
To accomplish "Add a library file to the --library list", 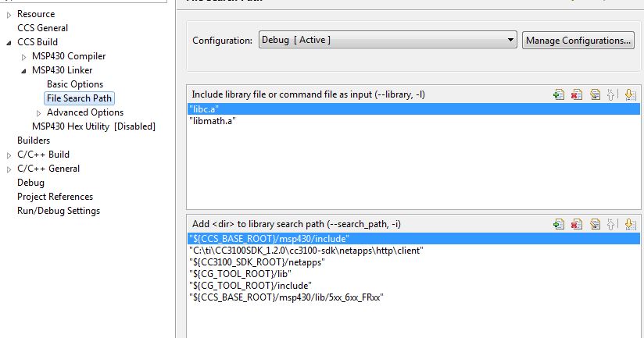I will coord(559,94).
